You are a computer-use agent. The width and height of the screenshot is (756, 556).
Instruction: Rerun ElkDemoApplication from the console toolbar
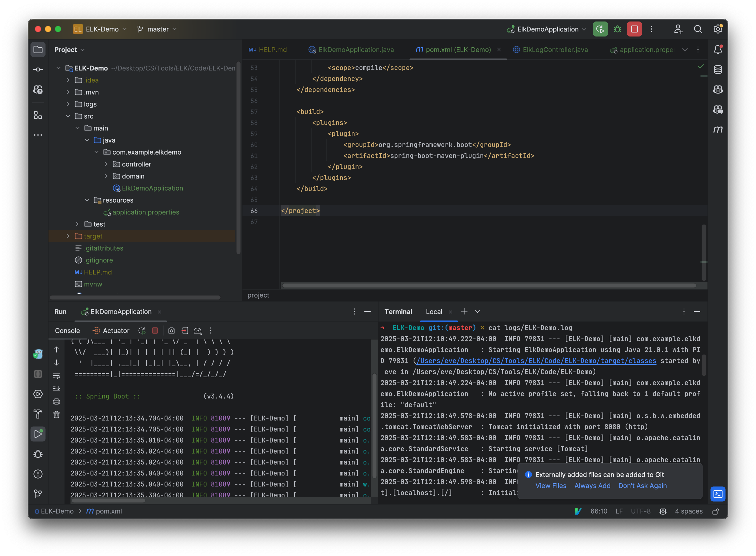(142, 330)
